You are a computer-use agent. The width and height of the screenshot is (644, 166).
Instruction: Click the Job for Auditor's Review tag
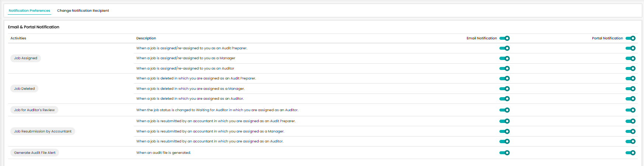[34, 110]
